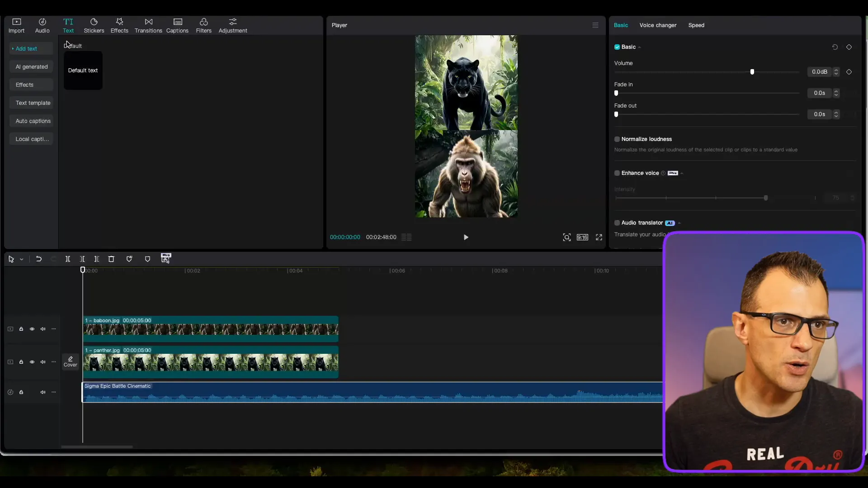
Task: Select the Default text thumbnail
Action: tap(83, 70)
